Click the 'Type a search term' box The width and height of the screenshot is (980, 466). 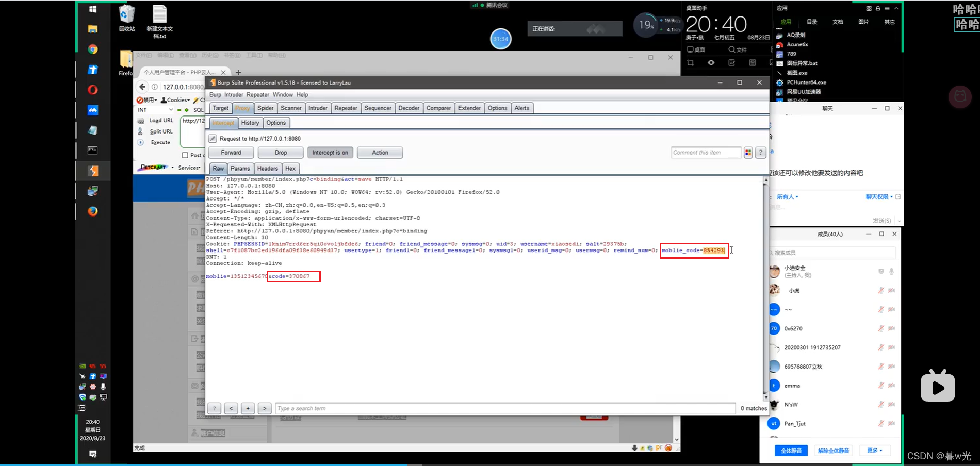pos(505,408)
